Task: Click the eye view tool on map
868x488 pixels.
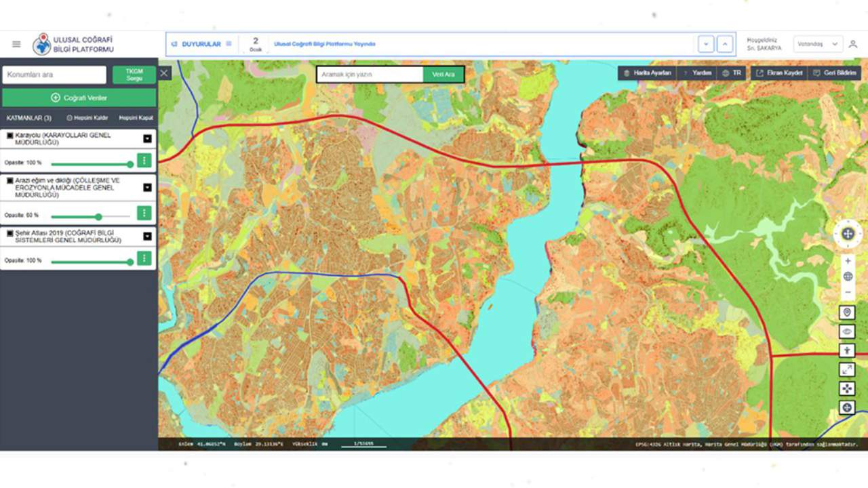Action: 847,331
